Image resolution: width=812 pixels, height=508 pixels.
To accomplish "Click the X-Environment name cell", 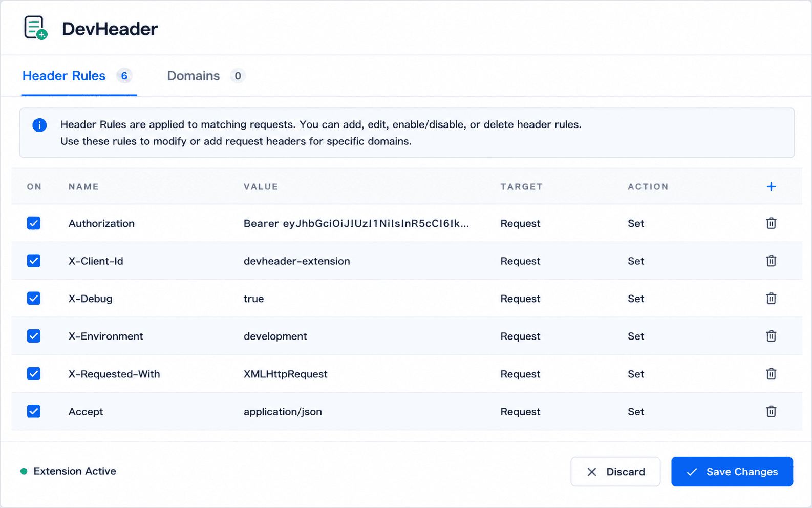I will click(106, 336).
